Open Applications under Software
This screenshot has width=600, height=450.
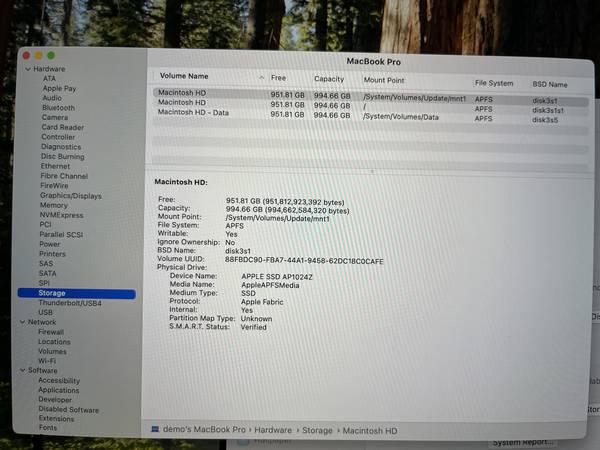58,390
